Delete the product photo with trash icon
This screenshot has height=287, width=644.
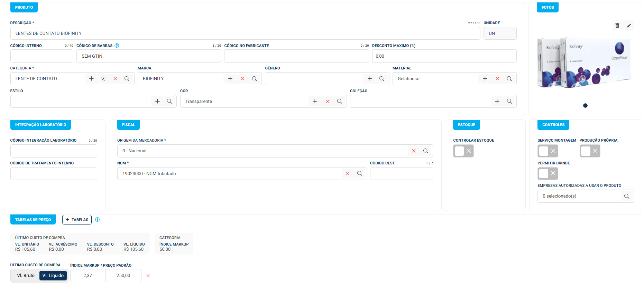(617, 26)
